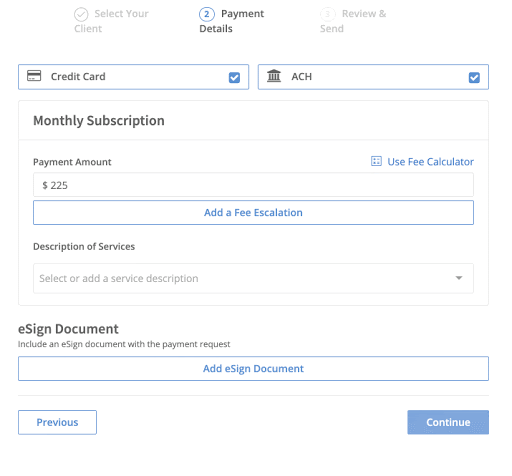Image resolution: width=512 pixels, height=476 pixels.
Task: Select the service description combo box
Action: coord(253,278)
